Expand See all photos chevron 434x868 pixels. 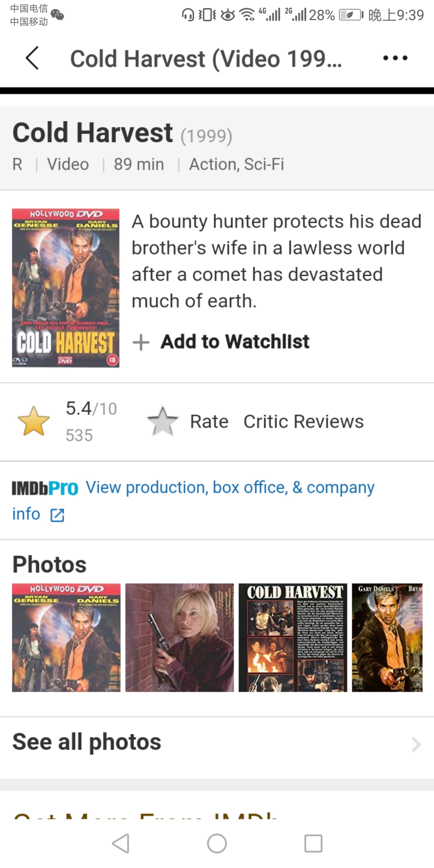(416, 744)
